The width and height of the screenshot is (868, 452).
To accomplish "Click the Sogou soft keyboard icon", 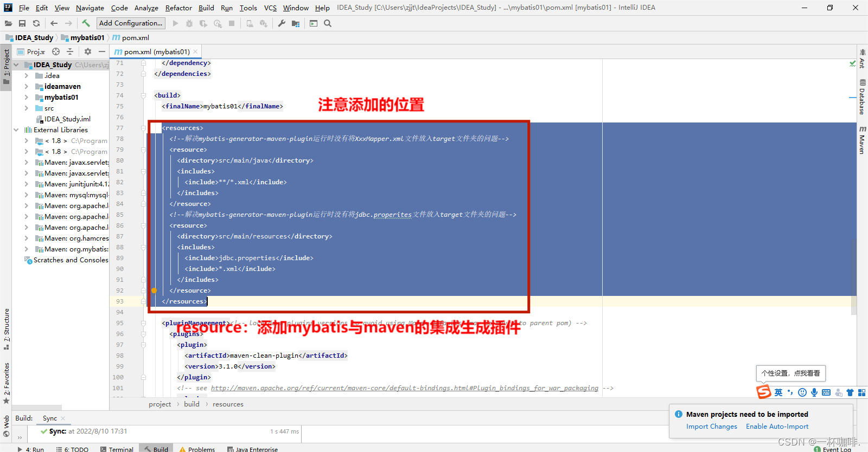I will click(x=826, y=392).
